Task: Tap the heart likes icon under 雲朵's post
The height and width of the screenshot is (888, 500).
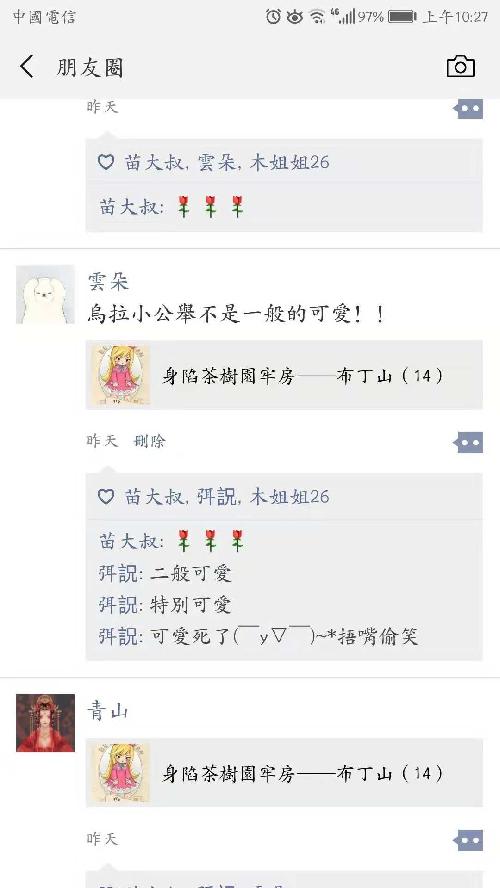Action: (x=106, y=497)
